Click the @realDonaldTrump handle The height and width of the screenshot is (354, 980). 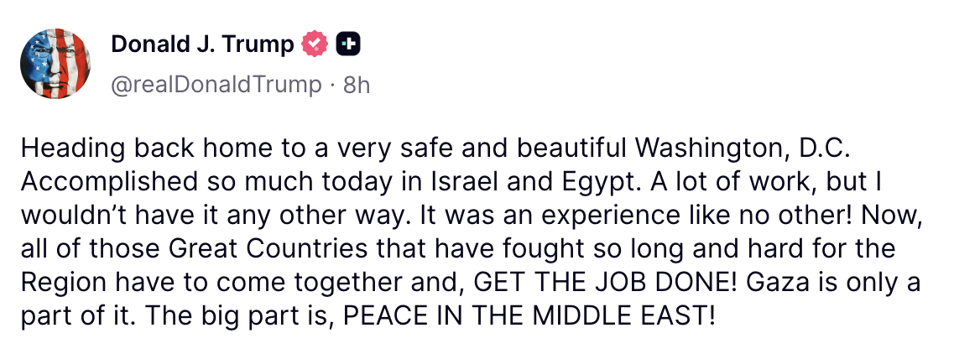[x=216, y=85]
